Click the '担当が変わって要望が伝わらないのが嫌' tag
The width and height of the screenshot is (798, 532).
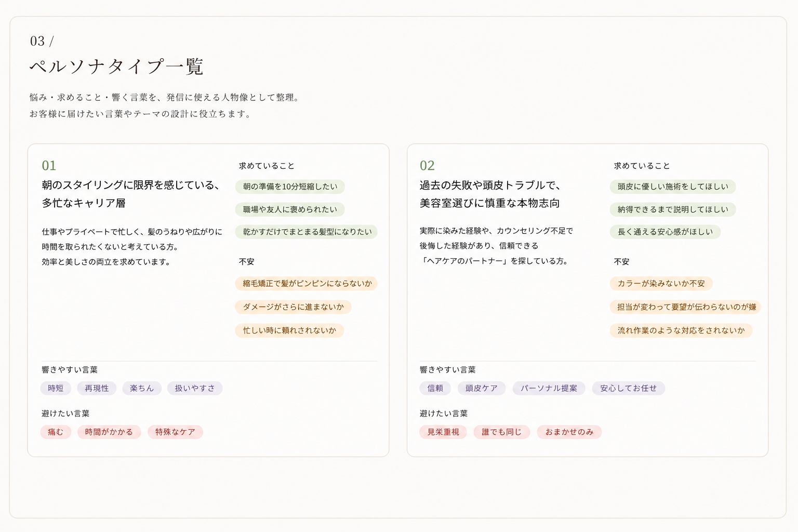686,307
